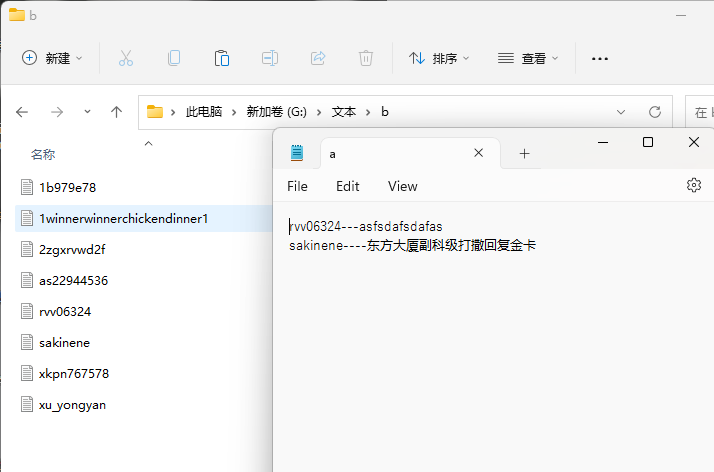Expand chevron after 新加卷 (G:) breadcrumb

tap(319, 112)
